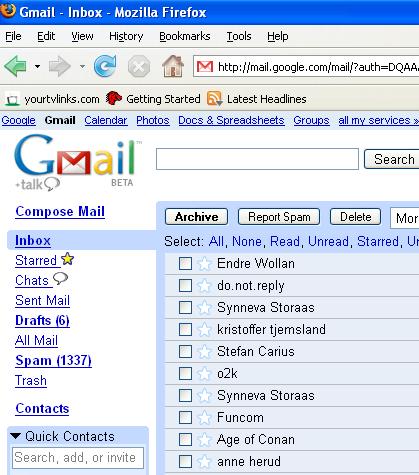419x475 pixels.
Task: Open the Back button history dropdown arrow
Action: tap(37, 66)
